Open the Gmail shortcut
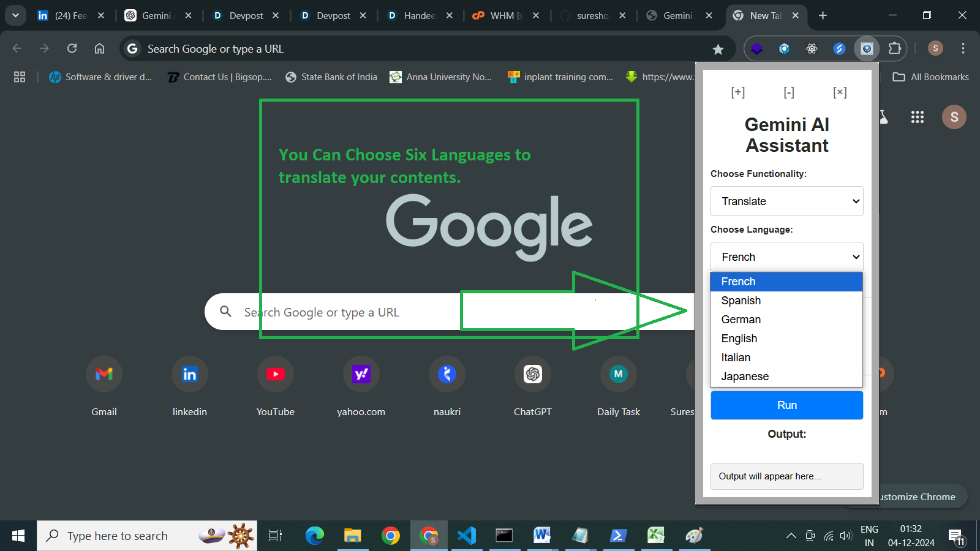Image resolution: width=980 pixels, height=551 pixels. pos(104,387)
